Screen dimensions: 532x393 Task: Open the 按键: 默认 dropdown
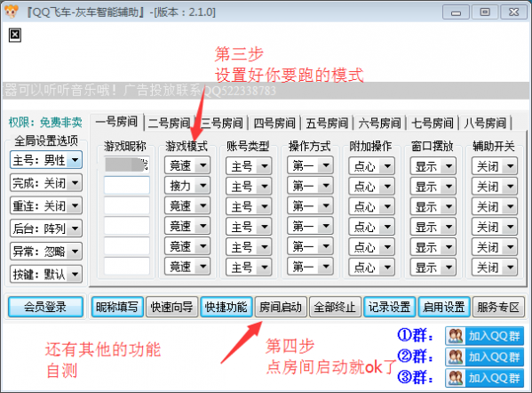pyautogui.click(x=46, y=274)
